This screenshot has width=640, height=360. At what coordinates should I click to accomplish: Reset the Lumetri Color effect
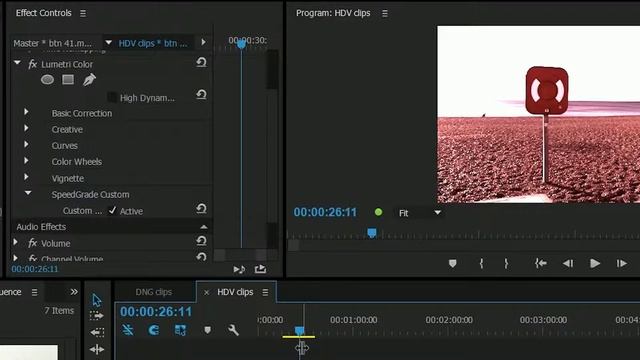(x=201, y=62)
